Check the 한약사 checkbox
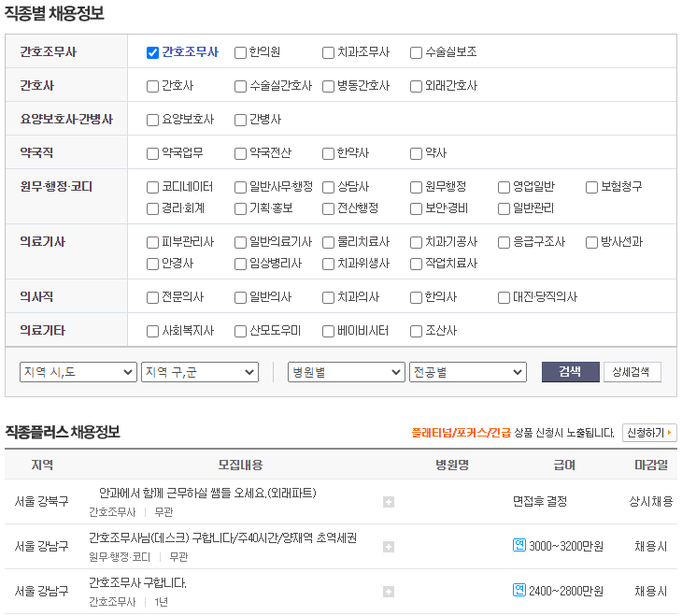 point(328,153)
